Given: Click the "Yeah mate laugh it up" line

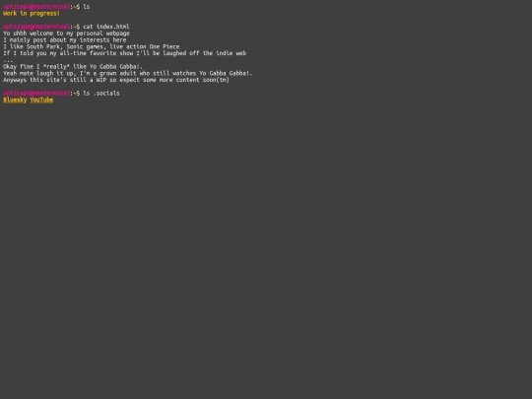Looking at the screenshot, I should coord(128,73).
